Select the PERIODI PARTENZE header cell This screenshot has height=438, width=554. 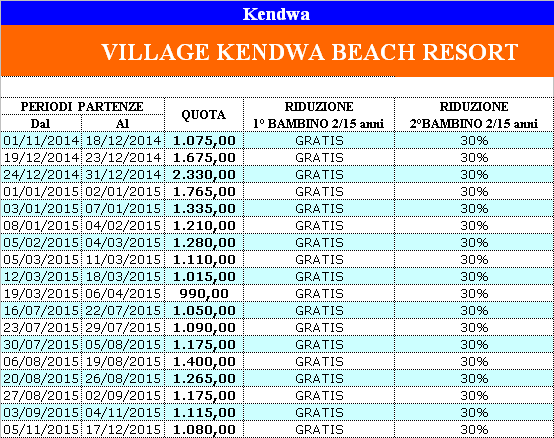point(82,107)
